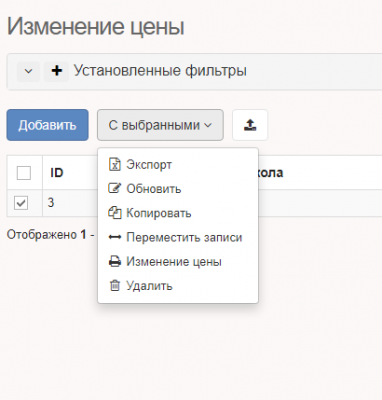
Task: Uncheck the checkbox for row ID 3
Action: point(21,203)
